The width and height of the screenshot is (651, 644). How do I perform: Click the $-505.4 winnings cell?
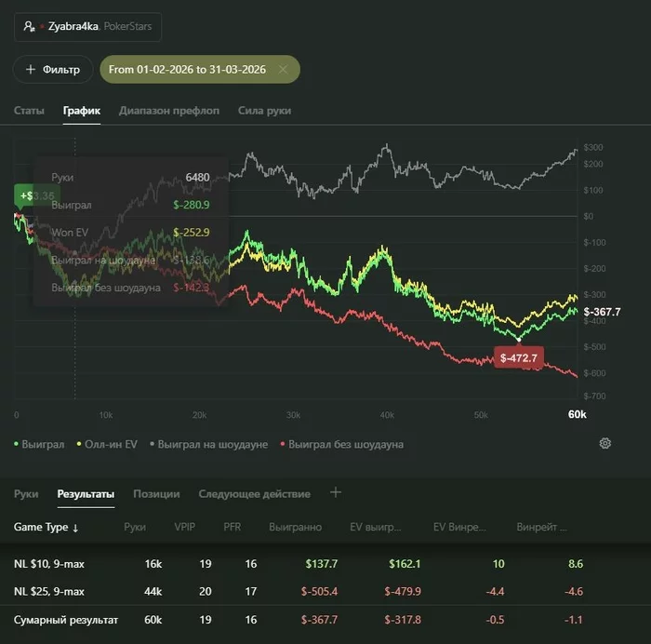tap(319, 591)
